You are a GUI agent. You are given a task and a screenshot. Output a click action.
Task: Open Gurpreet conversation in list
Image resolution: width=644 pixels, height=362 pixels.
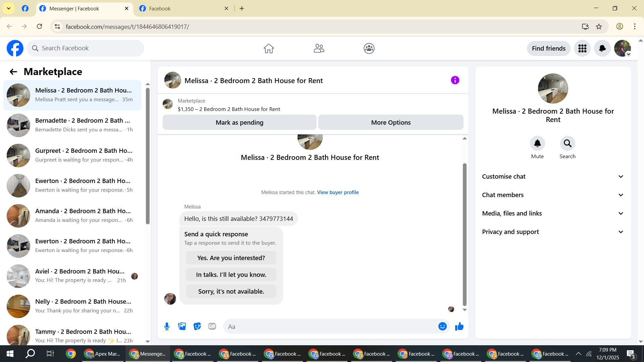(72, 156)
